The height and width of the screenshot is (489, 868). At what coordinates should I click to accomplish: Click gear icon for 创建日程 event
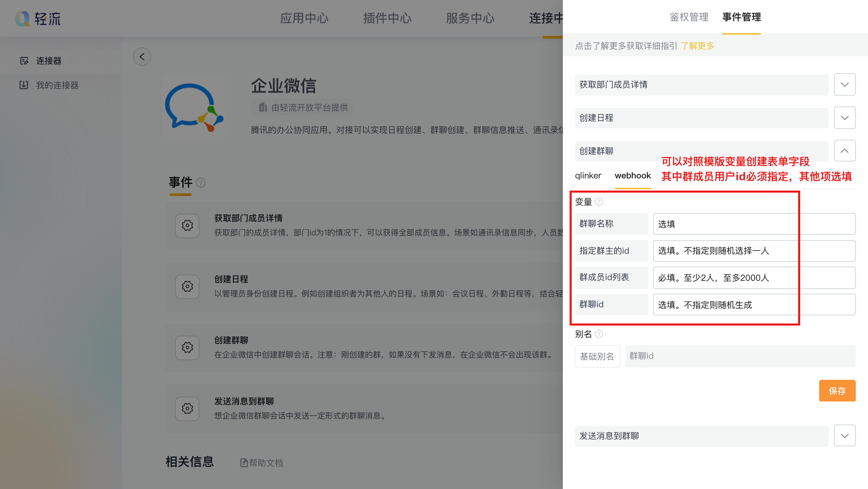[x=187, y=287]
